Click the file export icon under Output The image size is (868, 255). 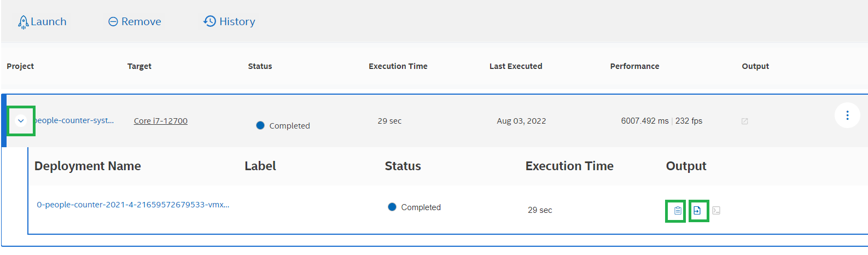697,211
